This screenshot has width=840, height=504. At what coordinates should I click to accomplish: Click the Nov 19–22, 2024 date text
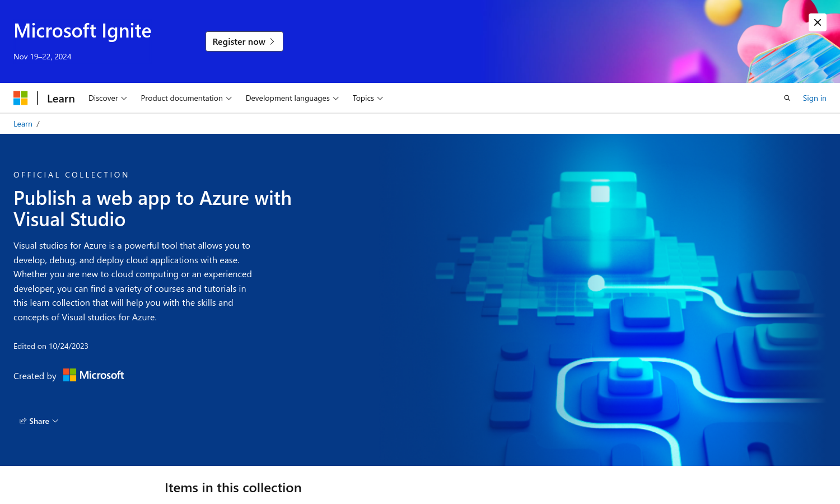[x=43, y=57]
